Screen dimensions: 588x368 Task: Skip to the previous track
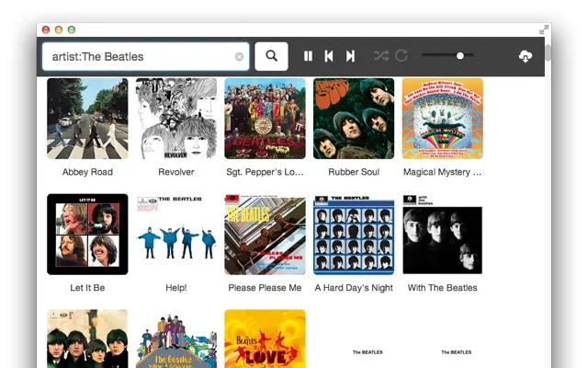coord(329,56)
